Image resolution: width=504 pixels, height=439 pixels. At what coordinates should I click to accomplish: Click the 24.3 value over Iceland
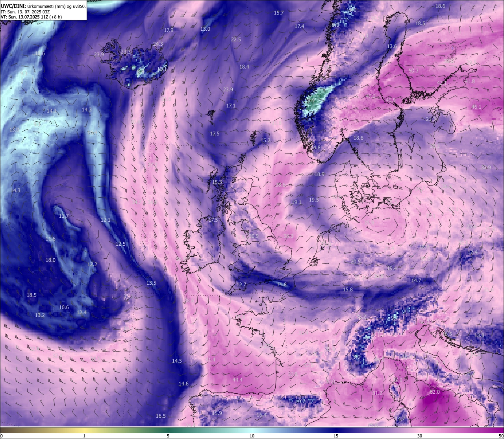158,44
